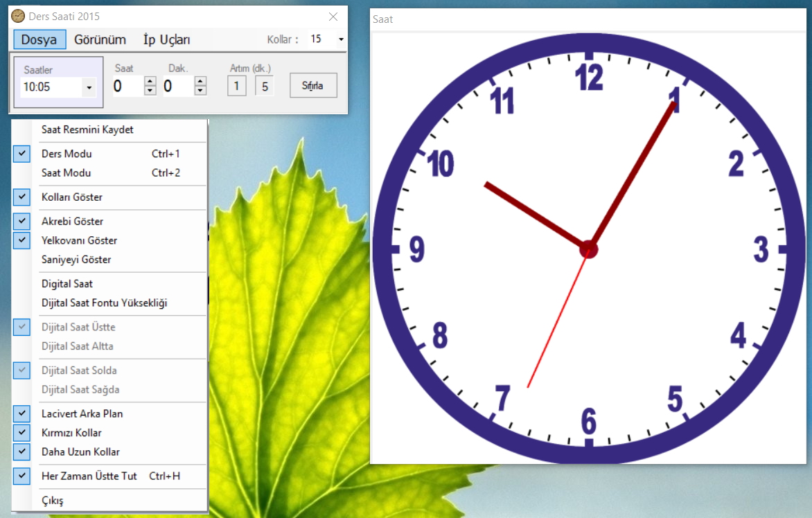This screenshot has width=812, height=518.
Task: Decrease the Dak. value with down arrow
Action: tap(200, 91)
